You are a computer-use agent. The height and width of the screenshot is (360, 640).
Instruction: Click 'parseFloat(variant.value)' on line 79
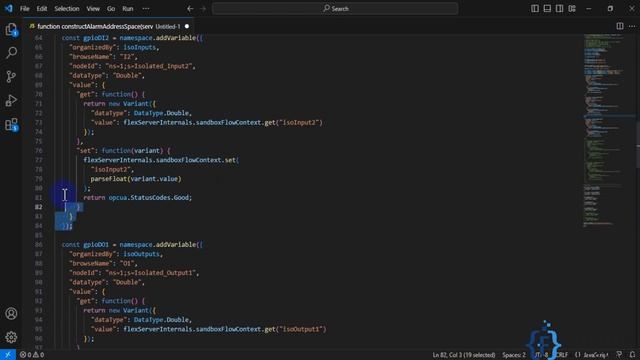(x=136, y=179)
